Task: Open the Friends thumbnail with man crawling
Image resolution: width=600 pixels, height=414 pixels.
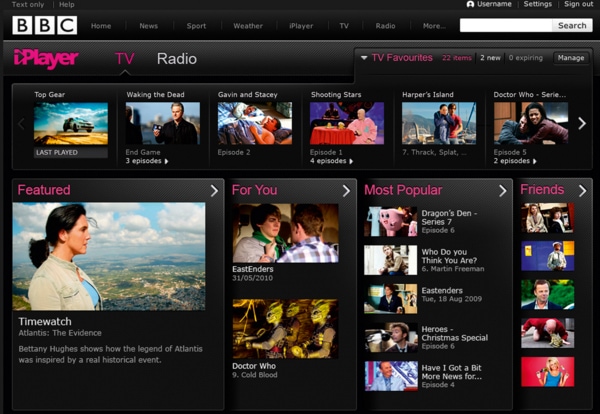Action: click(548, 333)
